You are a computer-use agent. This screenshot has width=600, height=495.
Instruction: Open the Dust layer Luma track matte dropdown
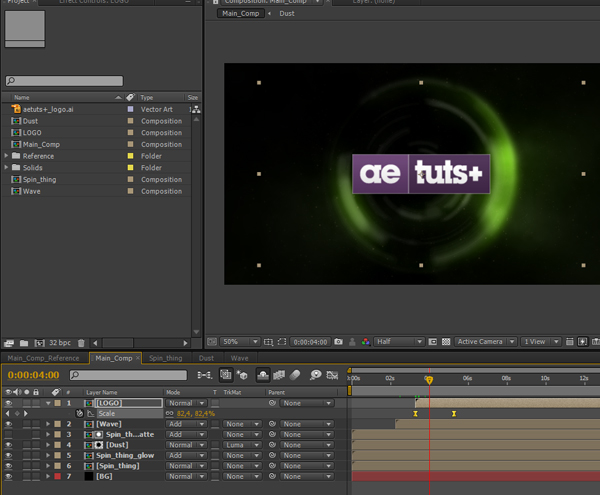click(x=242, y=445)
